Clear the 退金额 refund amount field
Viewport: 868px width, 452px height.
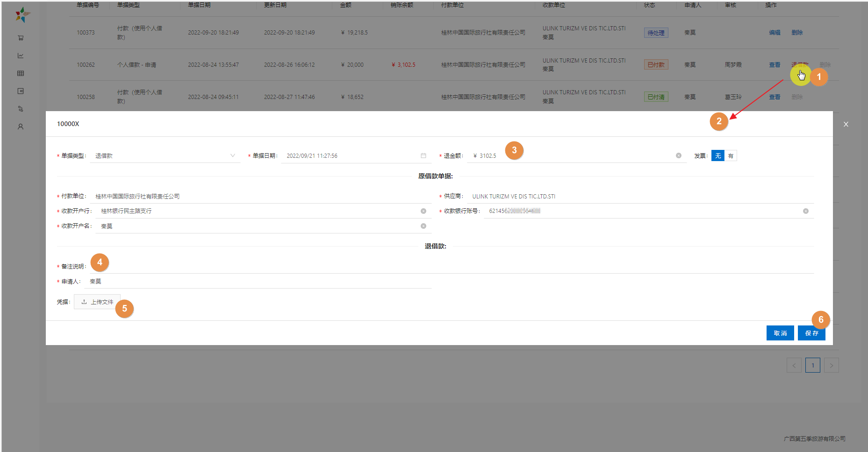[678, 155]
